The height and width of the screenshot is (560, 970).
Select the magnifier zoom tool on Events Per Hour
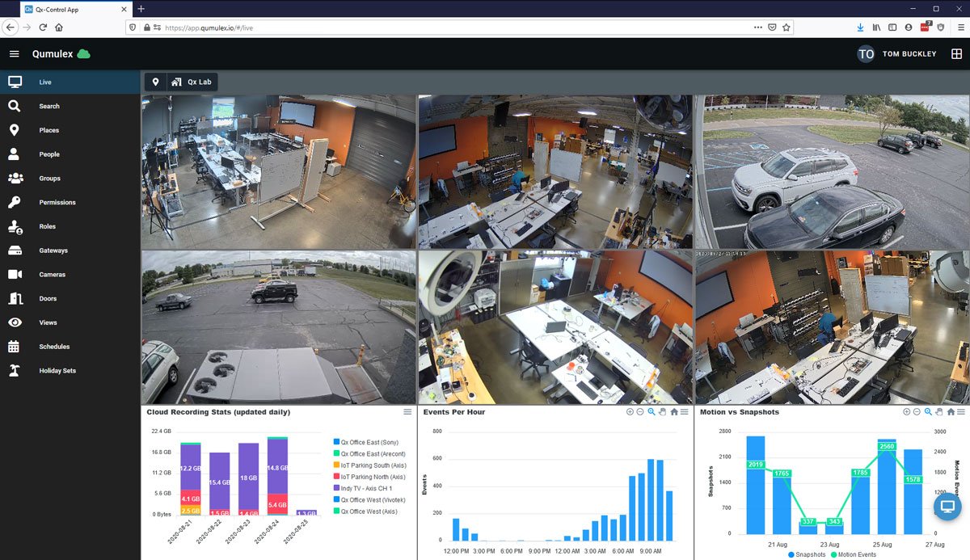click(652, 412)
